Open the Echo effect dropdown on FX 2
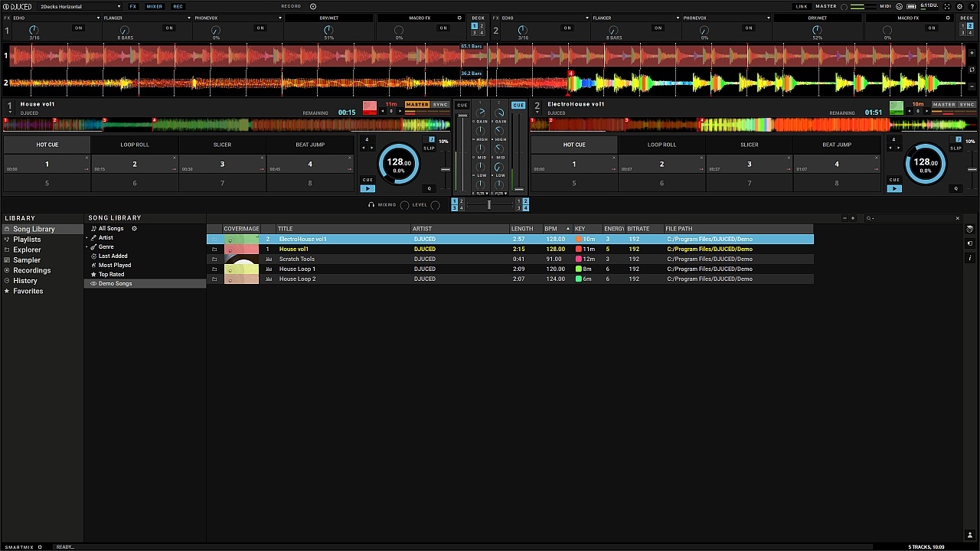Image resolution: width=980 pixels, height=551 pixels. (x=544, y=18)
